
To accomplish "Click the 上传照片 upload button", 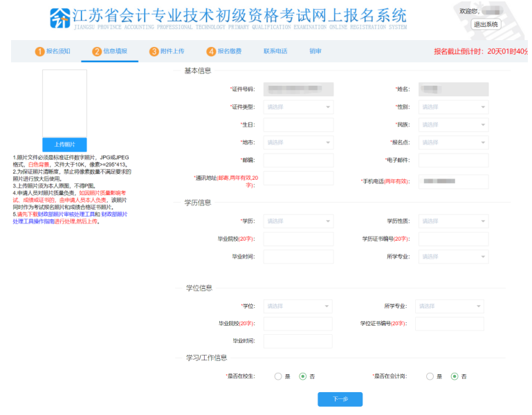I will (x=64, y=145).
